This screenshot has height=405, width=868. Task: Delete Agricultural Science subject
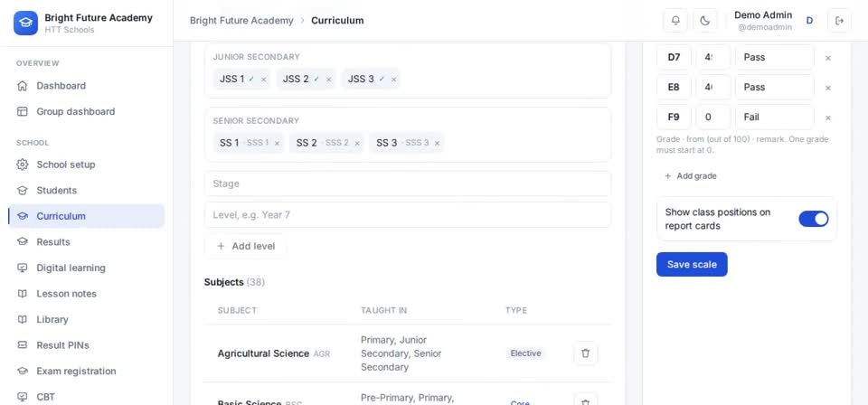point(586,353)
